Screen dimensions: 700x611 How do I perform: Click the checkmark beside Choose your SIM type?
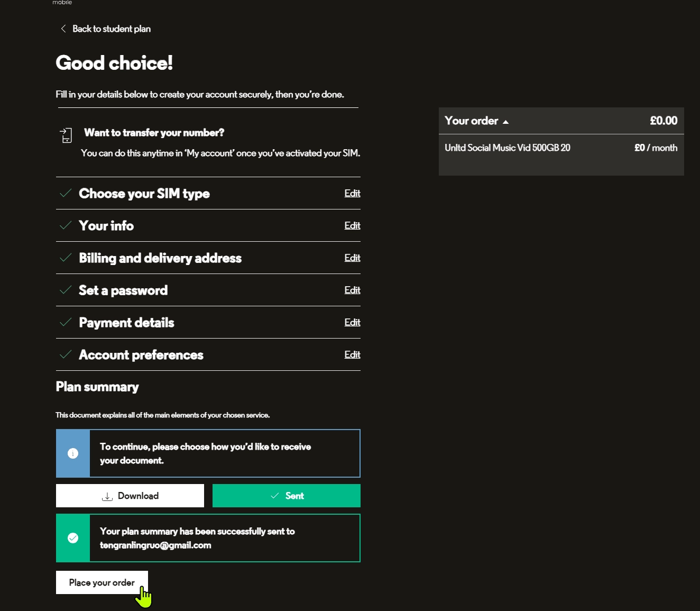point(66,194)
